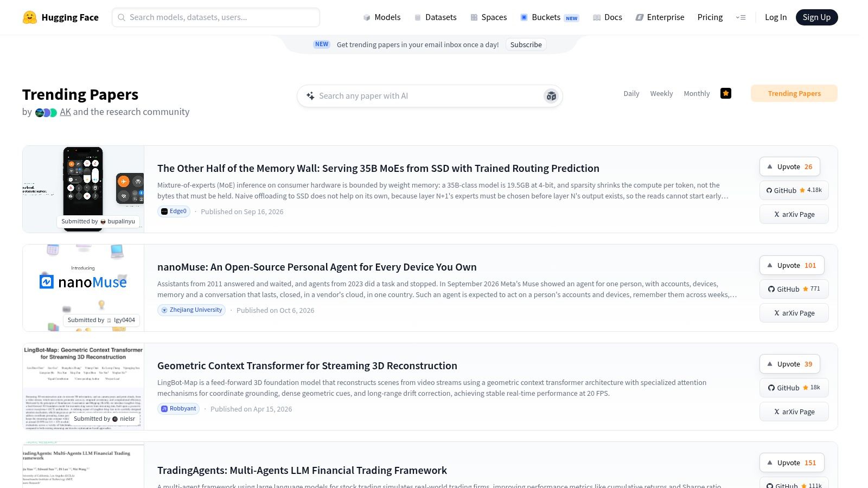The image size is (868, 488).
Task: Go to Enterprise page
Action: pyautogui.click(x=660, y=17)
